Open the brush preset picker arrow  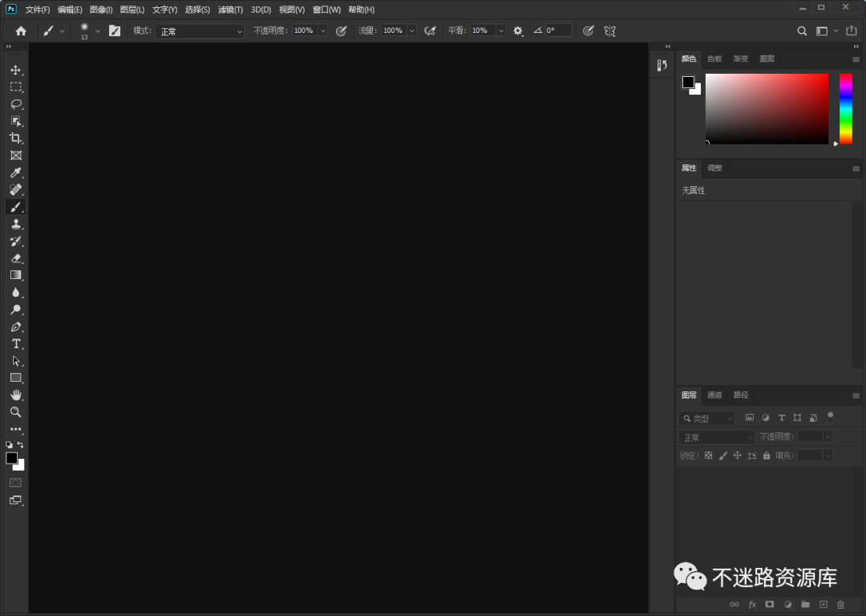coord(98,30)
